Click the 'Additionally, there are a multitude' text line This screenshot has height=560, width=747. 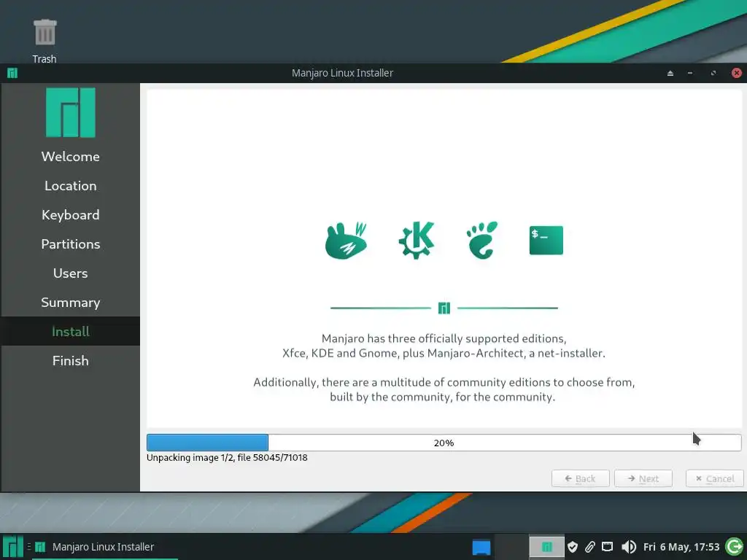click(444, 382)
